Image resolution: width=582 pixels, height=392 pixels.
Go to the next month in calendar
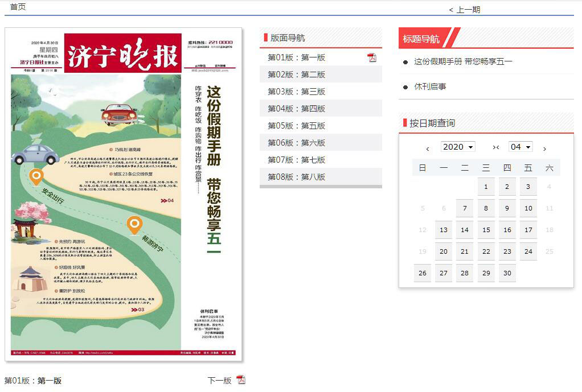[x=544, y=148]
